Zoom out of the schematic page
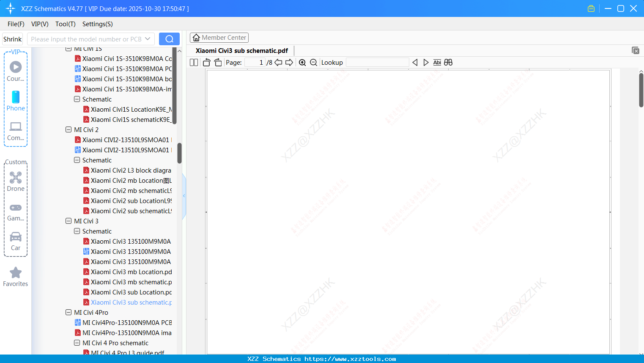The height and width of the screenshot is (363, 644). tap(313, 62)
